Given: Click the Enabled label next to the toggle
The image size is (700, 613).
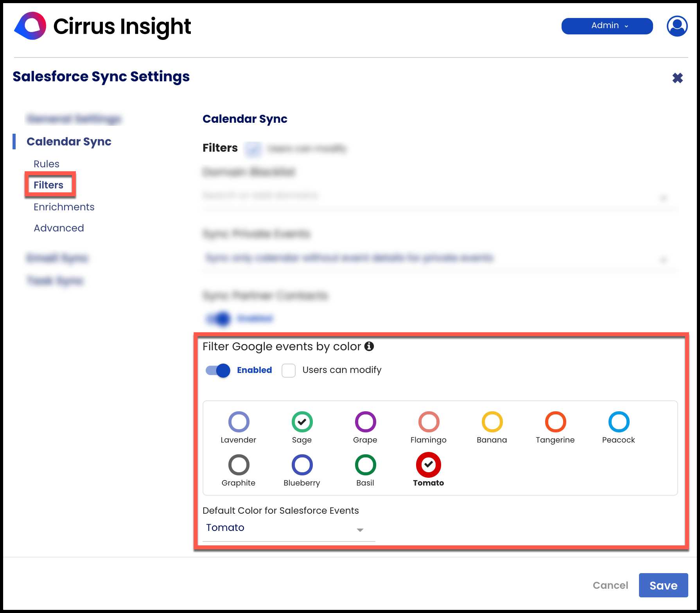Looking at the screenshot, I should tap(254, 370).
